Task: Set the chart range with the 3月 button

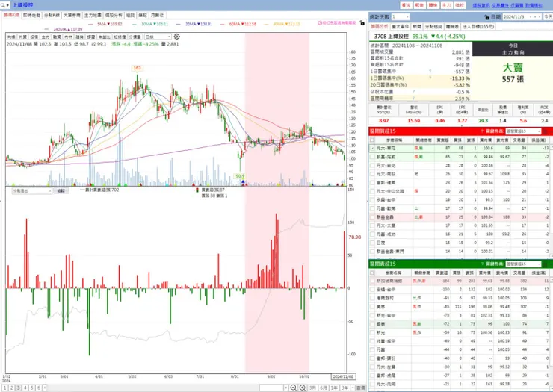Action: 312,388
